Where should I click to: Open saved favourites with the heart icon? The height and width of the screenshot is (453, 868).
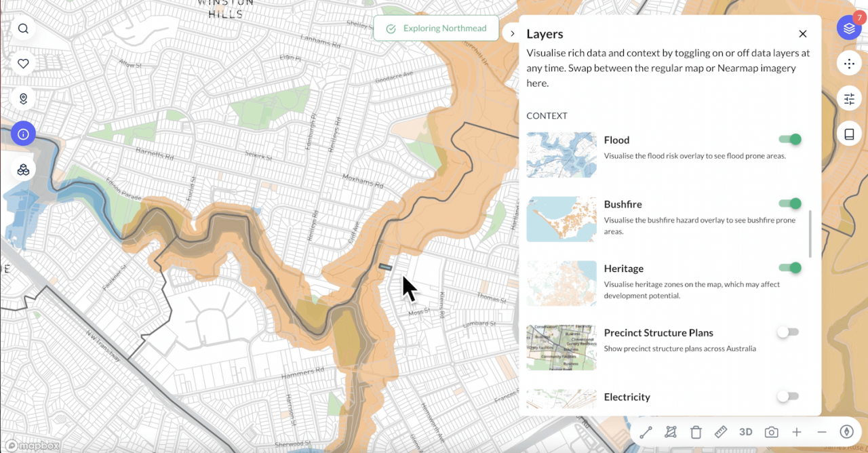23,63
